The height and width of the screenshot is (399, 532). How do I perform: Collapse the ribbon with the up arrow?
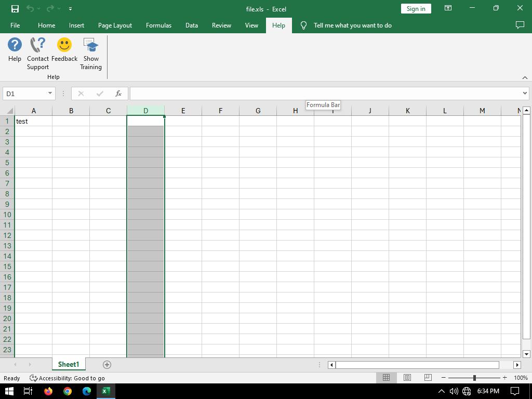click(x=525, y=77)
